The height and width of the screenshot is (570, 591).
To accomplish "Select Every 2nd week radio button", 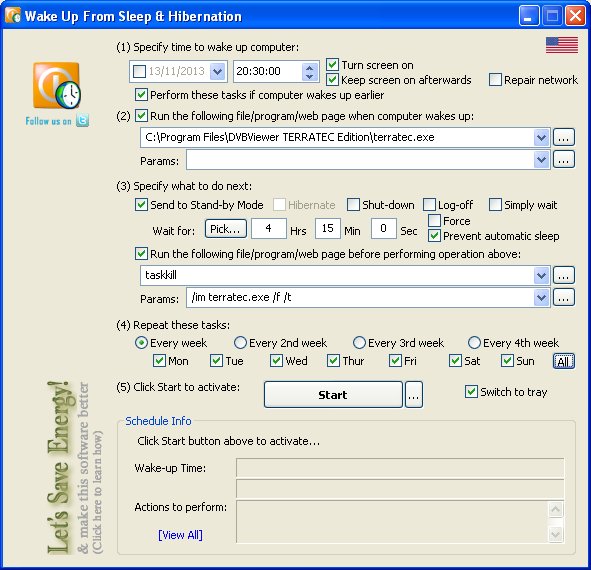I will pos(240,343).
